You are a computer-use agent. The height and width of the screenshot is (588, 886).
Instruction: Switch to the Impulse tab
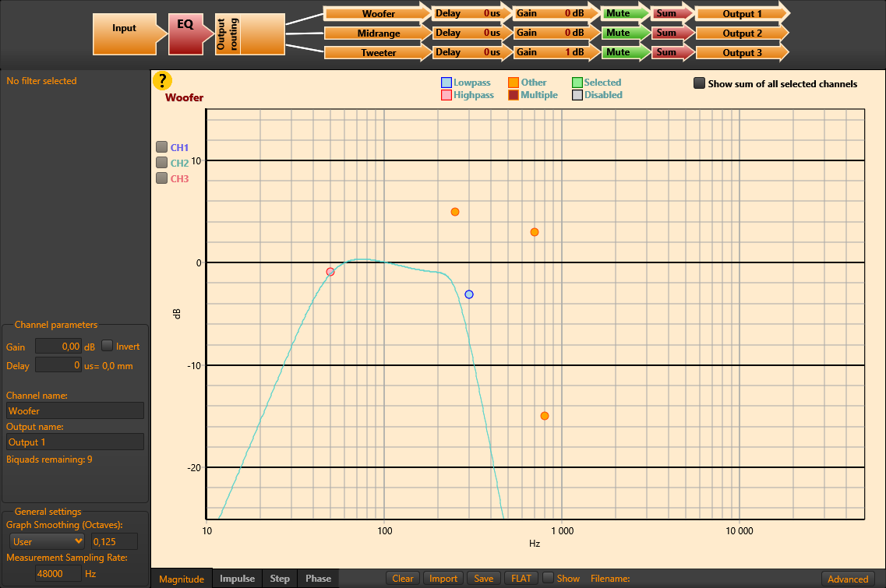(x=238, y=579)
